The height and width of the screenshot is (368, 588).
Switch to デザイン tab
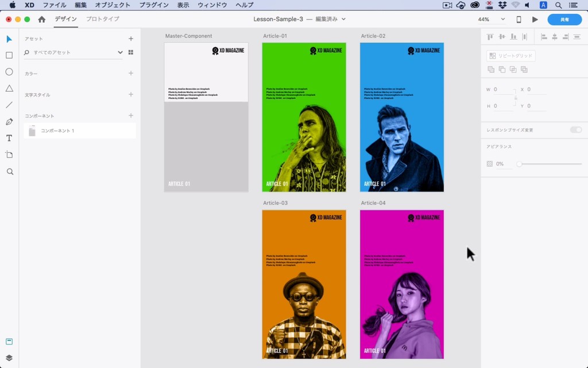[65, 19]
